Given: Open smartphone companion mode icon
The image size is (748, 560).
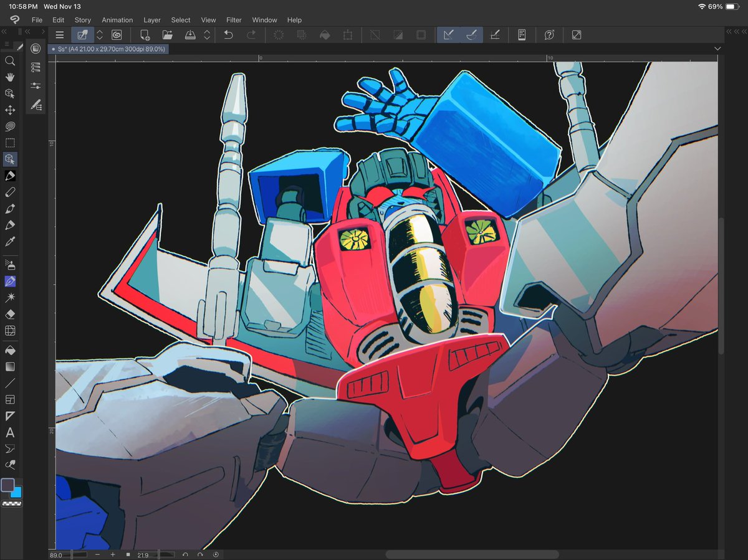Looking at the screenshot, I should pyautogui.click(x=522, y=35).
